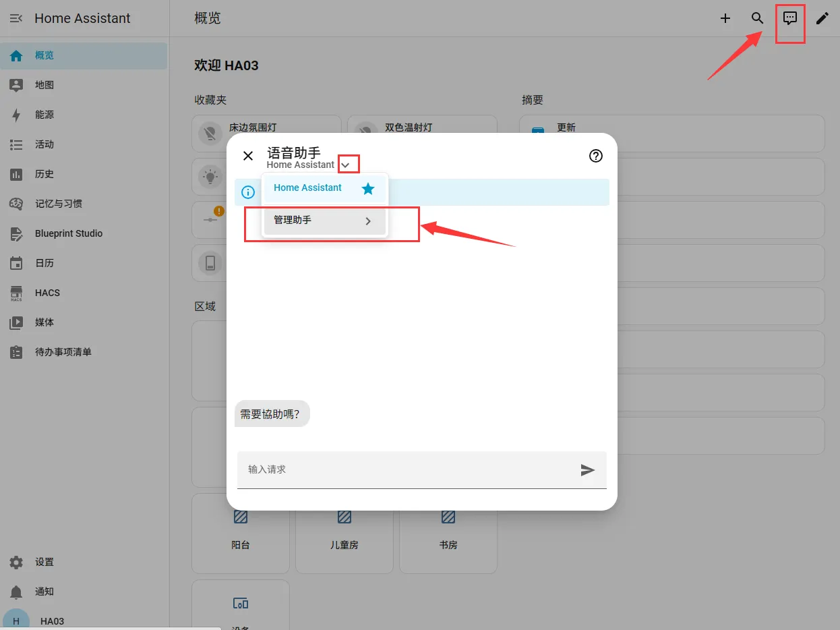Image resolution: width=840 pixels, height=630 pixels.
Task: Click the 日历 calendar icon
Action: coord(16,263)
